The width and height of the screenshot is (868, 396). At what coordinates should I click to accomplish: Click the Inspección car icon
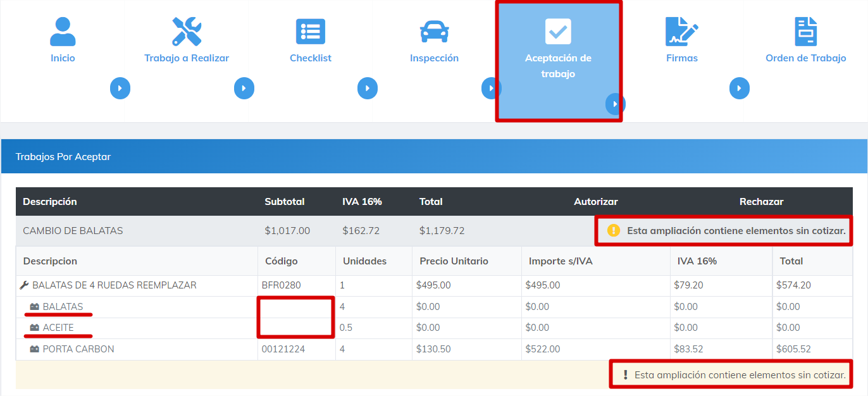(434, 31)
